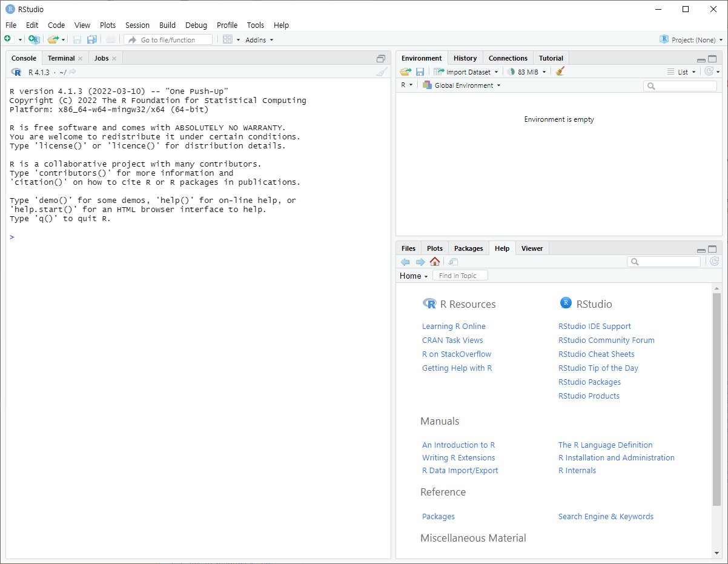Open the List view dropdown
728x564 pixels.
(681, 71)
